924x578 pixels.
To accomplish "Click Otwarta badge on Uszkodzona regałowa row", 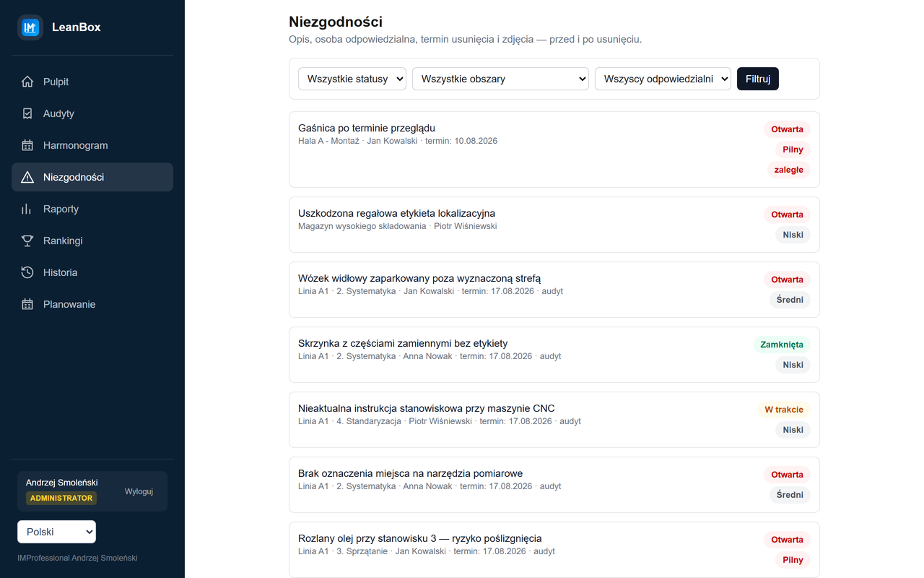I will (787, 215).
